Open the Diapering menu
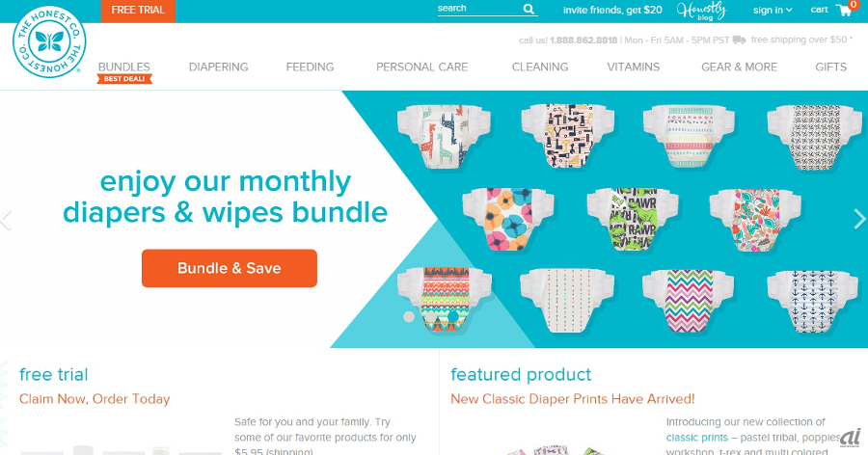The height and width of the screenshot is (455, 868). tap(218, 67)
